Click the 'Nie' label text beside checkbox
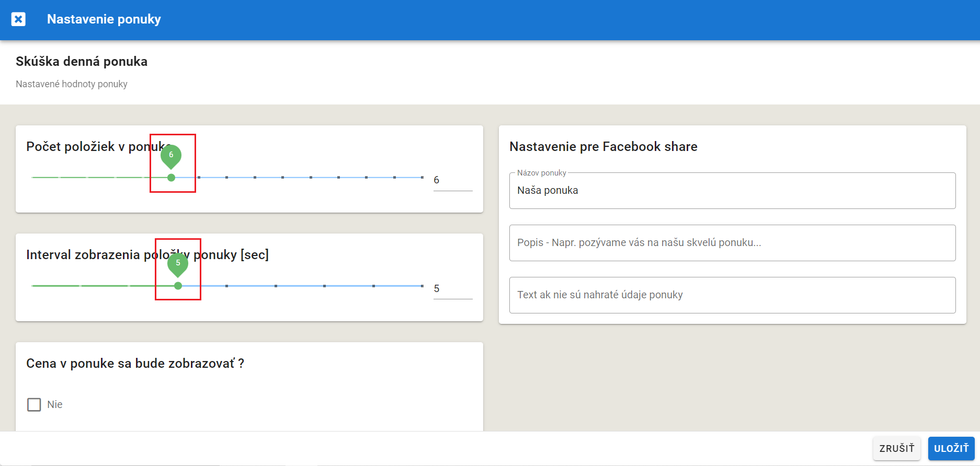This screenshot has height=466, width=980. [x=55, y=404]
